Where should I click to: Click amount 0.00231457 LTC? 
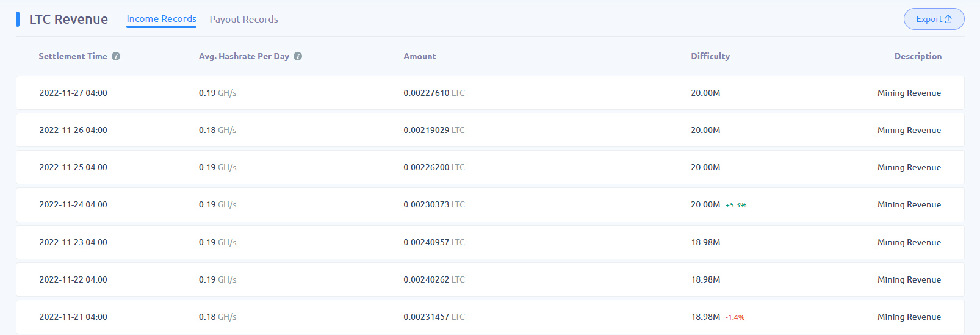pos(434,317)
